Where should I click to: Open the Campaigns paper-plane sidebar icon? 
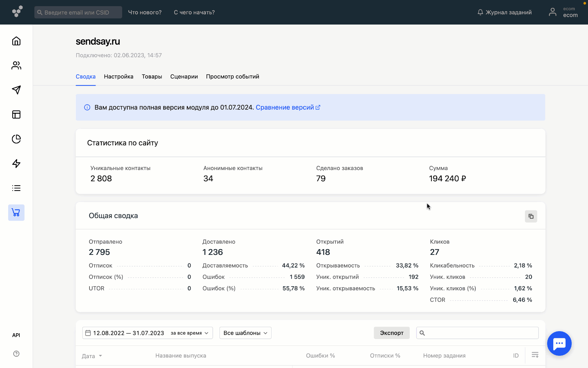pyautogui.click(x=16, y=90)
